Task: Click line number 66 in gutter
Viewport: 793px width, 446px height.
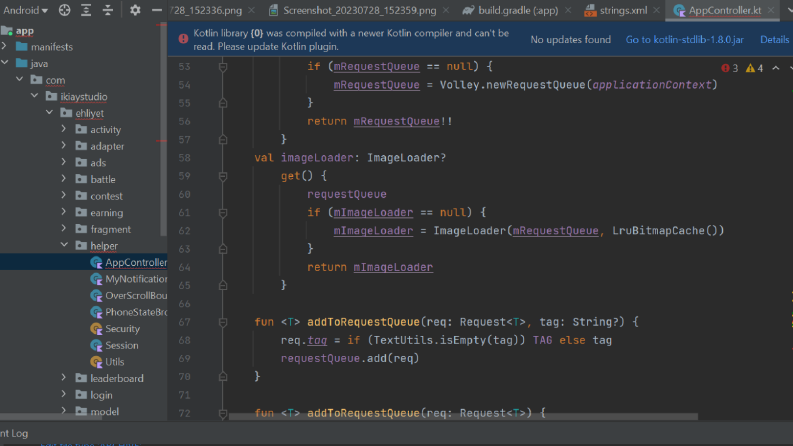Action: click(x=184, y=304)
